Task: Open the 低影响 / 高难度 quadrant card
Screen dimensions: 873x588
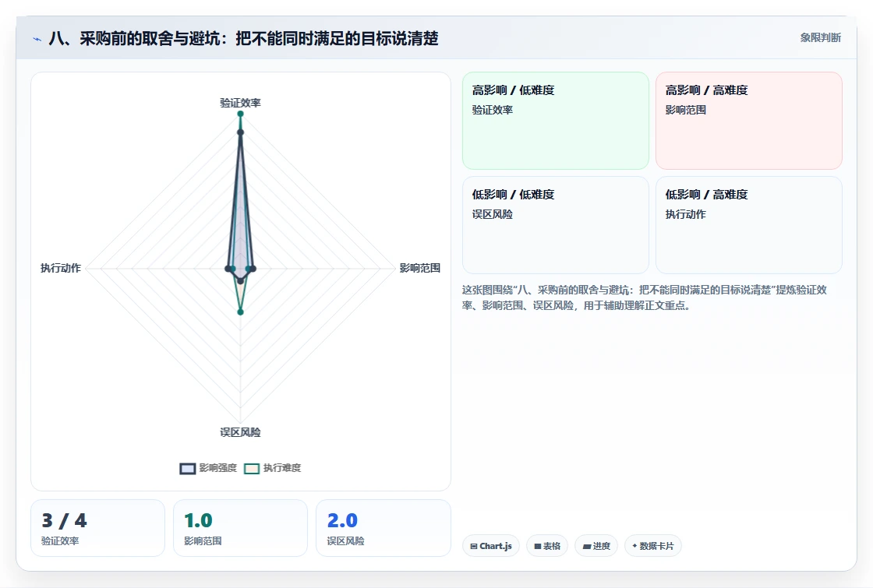Action: (749, 225)
